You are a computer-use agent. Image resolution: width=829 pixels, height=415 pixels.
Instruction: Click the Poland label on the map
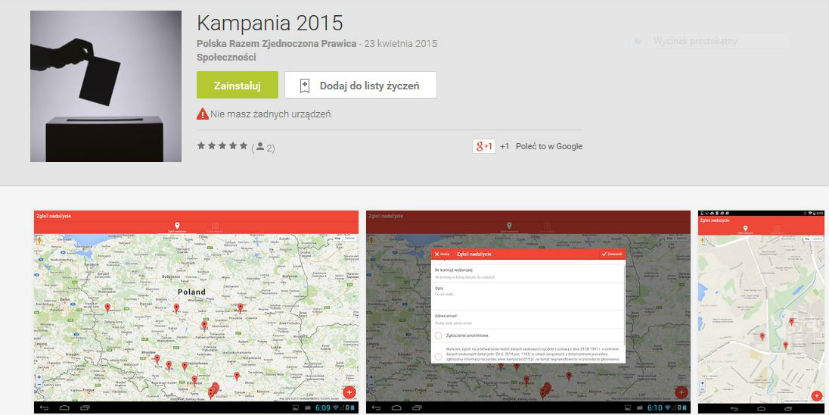pos(191,292)
